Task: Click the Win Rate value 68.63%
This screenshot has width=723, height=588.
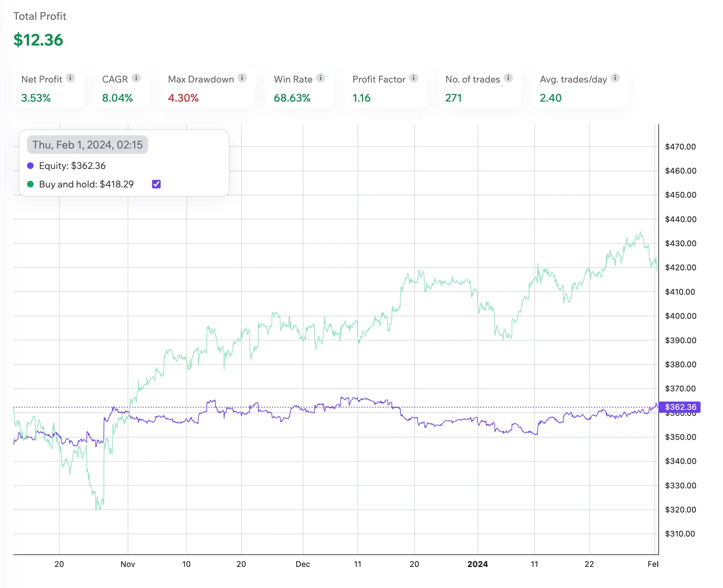Action: coord(292,98)
